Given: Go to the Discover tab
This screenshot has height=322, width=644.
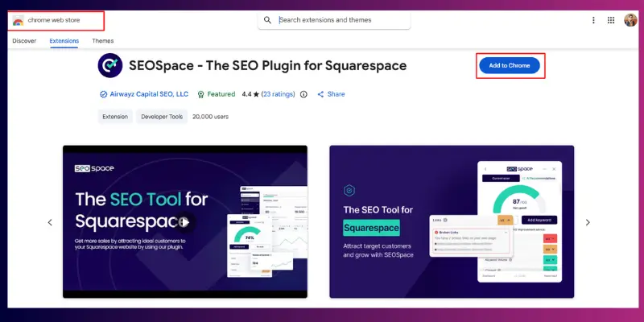Looking at the screenshot, I should (x=24, y=41).
